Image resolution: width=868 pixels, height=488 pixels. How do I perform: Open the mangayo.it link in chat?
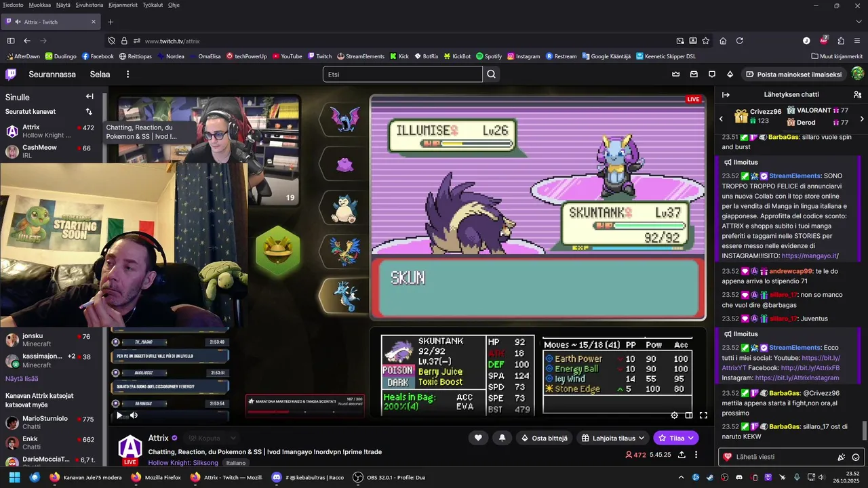[810, 256]
